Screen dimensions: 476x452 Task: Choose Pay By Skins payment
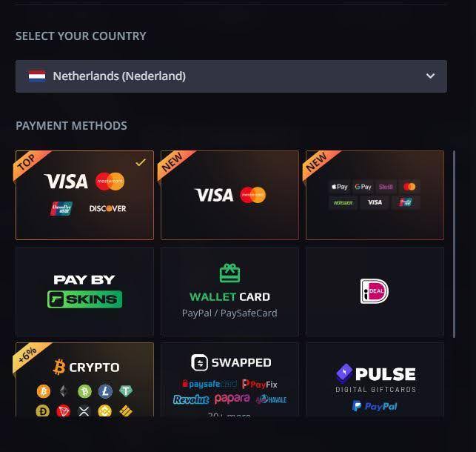point(84,291)
